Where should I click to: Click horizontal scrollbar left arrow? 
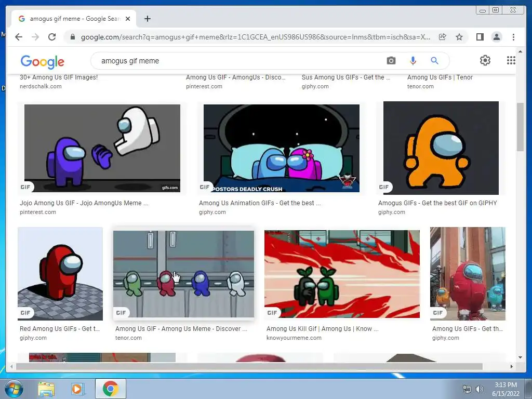click(11, 366)
